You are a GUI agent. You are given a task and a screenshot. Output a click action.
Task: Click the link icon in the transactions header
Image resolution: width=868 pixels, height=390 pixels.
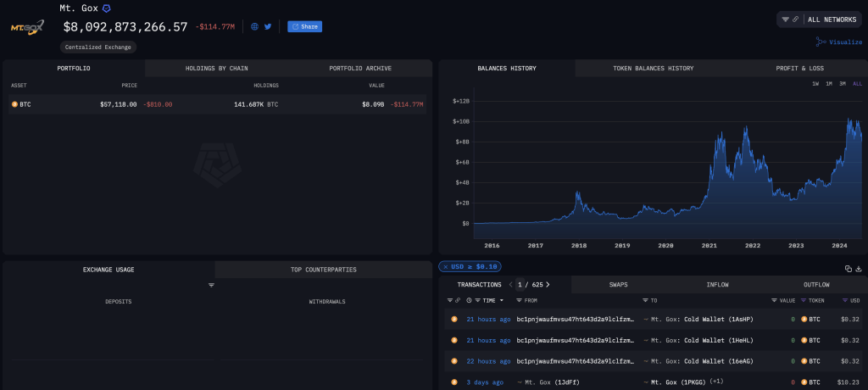457,300
